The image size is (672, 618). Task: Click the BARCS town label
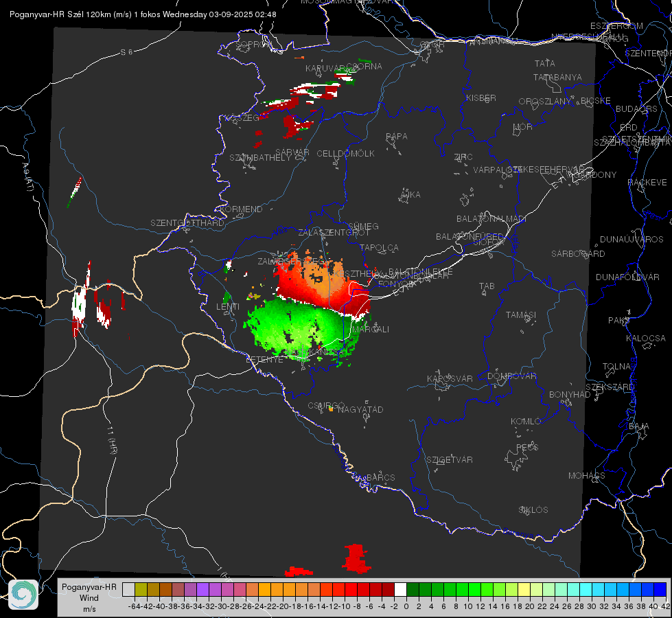(x=380, y=477)
